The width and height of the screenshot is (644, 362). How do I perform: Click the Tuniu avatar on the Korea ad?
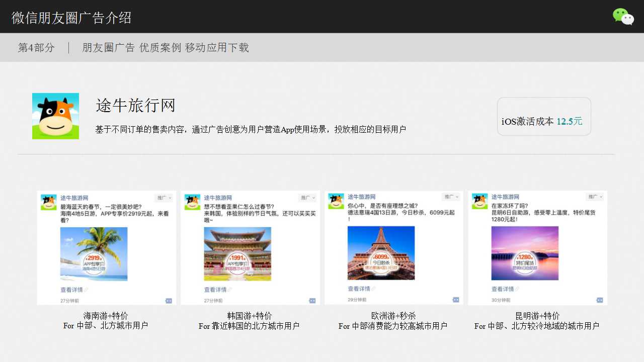pyautogui.click(x=192, y=201)
